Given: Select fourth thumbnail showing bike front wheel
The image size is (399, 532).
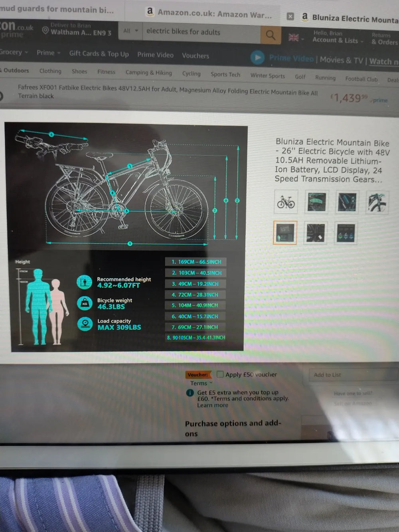Looking at the screenshot, I should (x=377, y=202).
